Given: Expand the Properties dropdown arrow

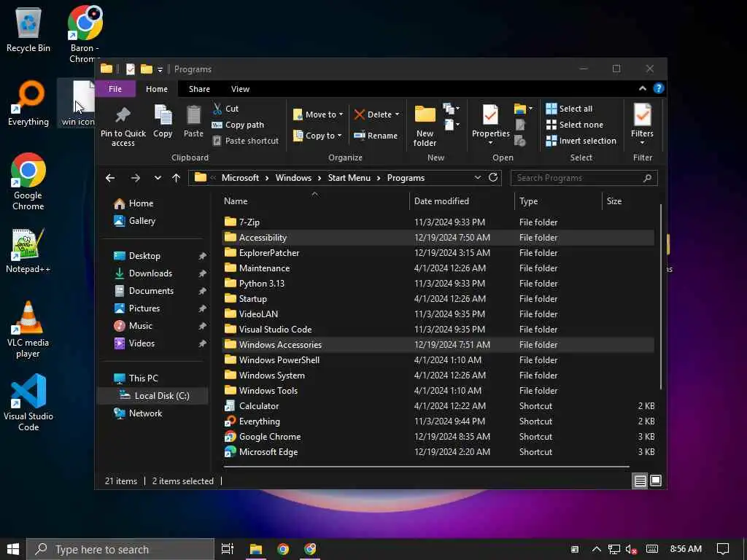Looking at the screenshot, I should [x=490, y=143].
